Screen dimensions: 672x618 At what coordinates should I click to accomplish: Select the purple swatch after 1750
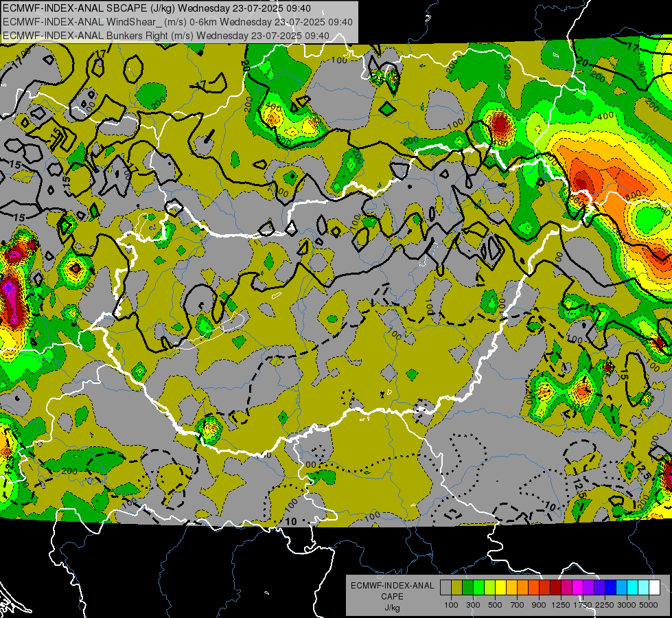click(589, 587)
